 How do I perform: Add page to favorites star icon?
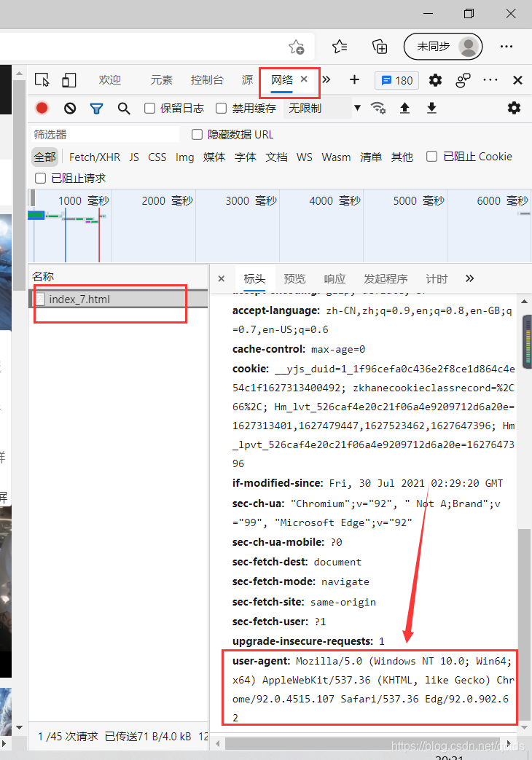pos(297,47)
